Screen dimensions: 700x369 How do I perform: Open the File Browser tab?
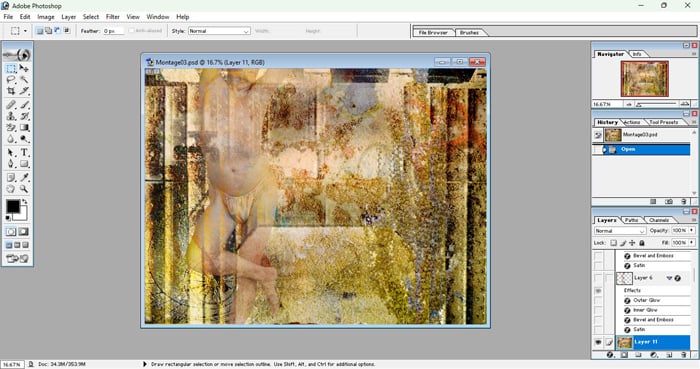(x=433, y=33)
